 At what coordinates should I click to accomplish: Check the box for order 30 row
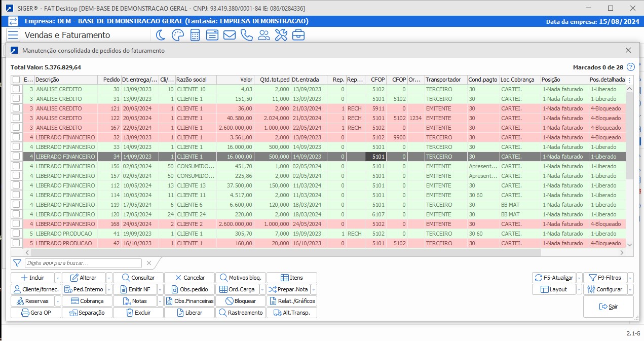[17, 89]
